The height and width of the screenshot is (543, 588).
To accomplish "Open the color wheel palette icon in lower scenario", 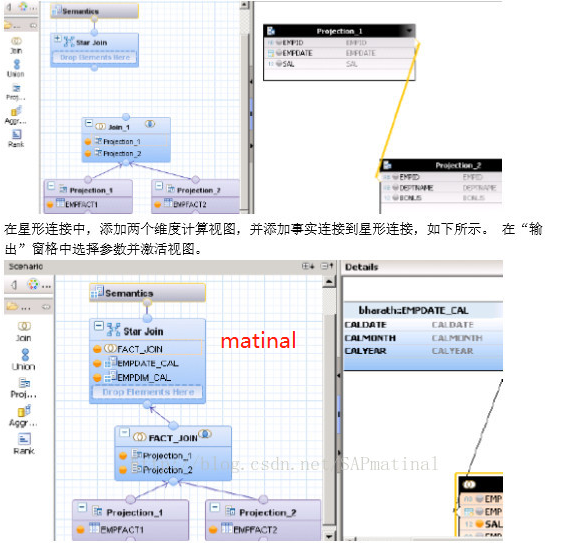I will (x=33, y=284).
